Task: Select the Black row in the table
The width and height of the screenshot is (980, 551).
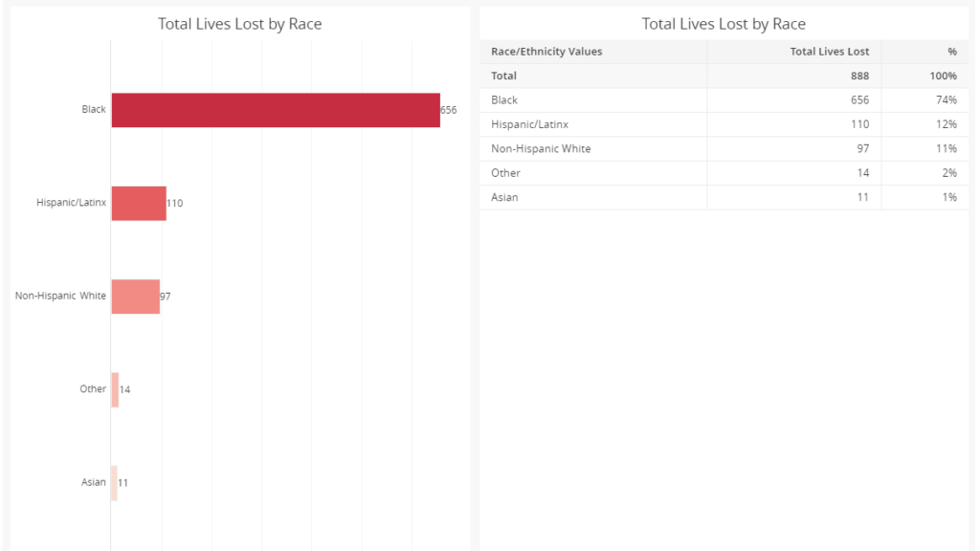Action: pos(724,99)
